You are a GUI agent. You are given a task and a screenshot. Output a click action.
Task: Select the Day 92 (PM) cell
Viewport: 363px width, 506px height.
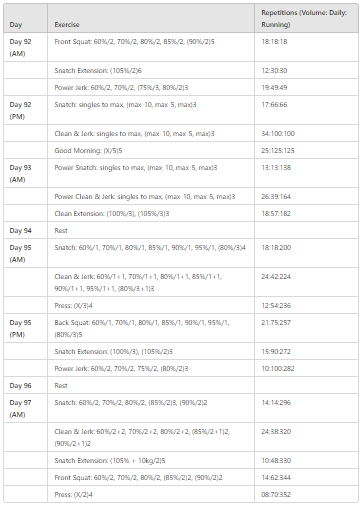click(x=25, y=110)
